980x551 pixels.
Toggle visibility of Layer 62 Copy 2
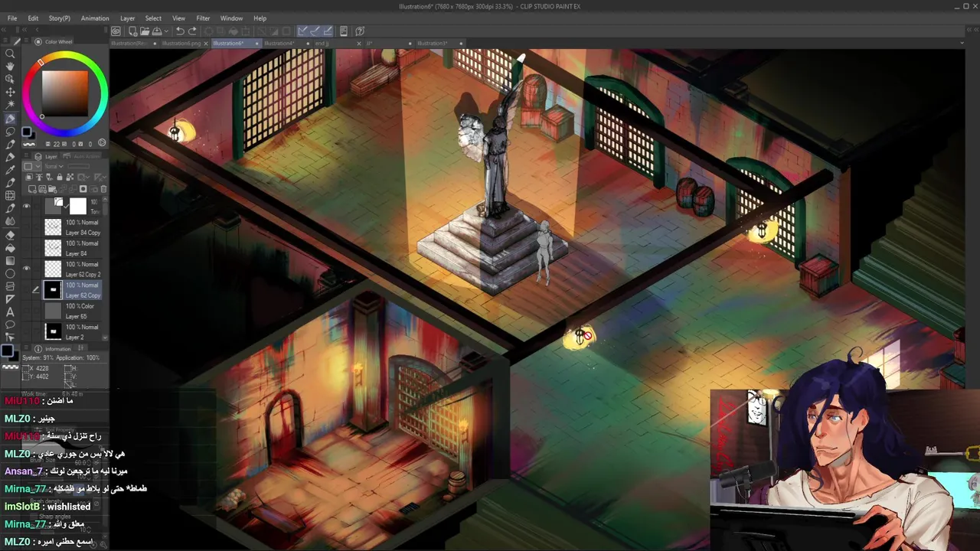tap(27, 269)
